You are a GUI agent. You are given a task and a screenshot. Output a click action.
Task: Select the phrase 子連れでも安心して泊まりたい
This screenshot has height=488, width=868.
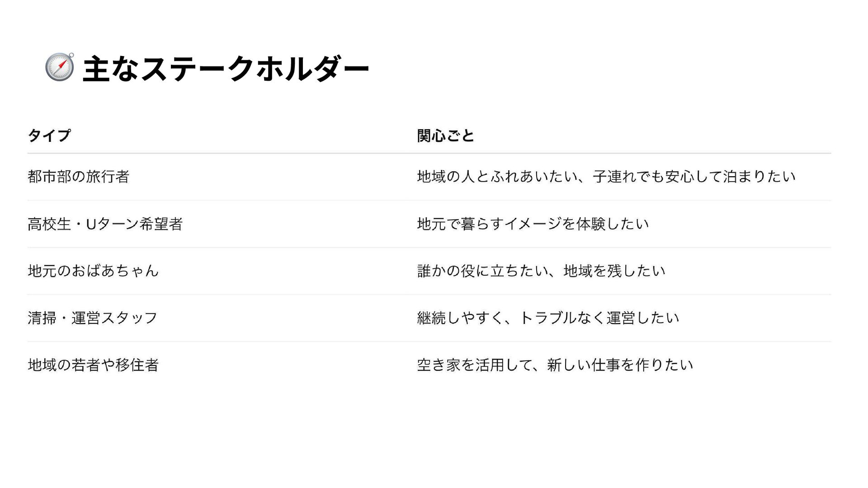[x=694, y=176]
